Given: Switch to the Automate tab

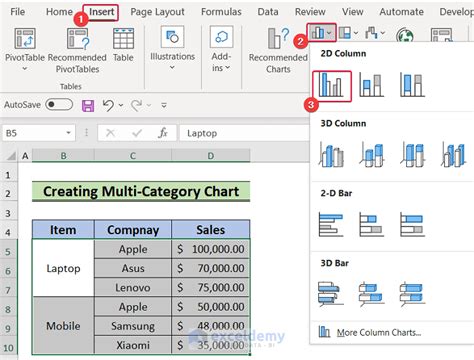Looking at the screenshot, I should pyautogui.click(x=402, y=12).
